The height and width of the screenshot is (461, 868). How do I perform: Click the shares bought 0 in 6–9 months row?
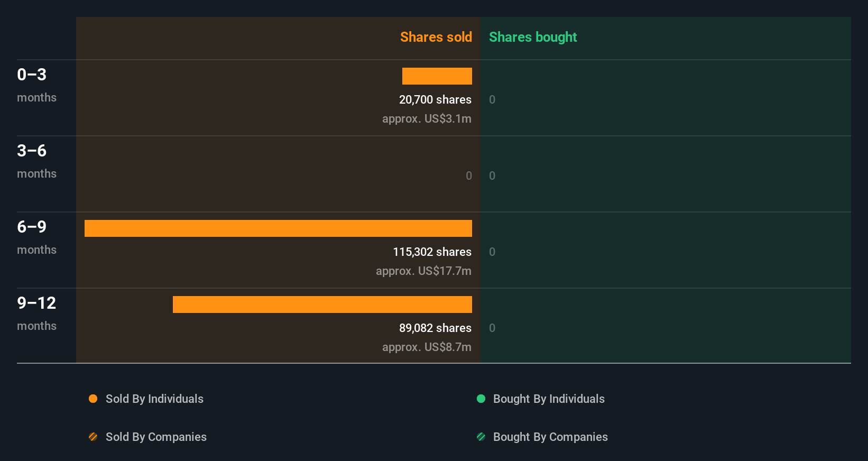pos(492,252)
